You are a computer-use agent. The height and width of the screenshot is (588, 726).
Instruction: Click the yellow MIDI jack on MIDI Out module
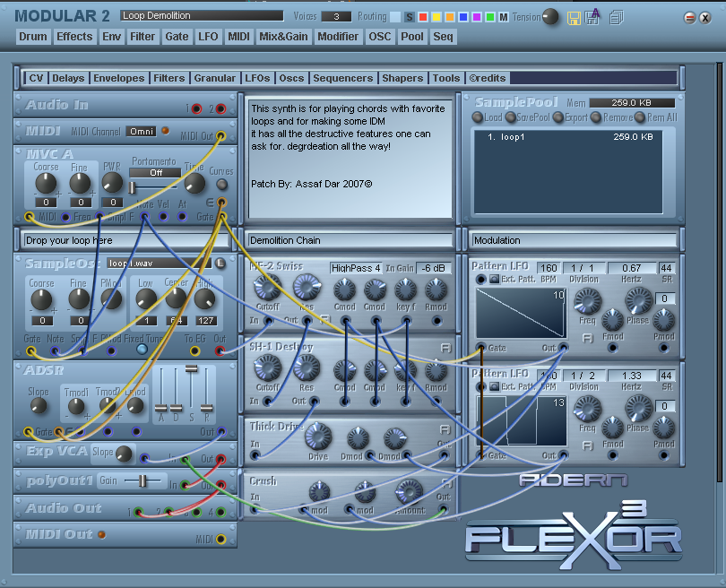tap(220, 539)
